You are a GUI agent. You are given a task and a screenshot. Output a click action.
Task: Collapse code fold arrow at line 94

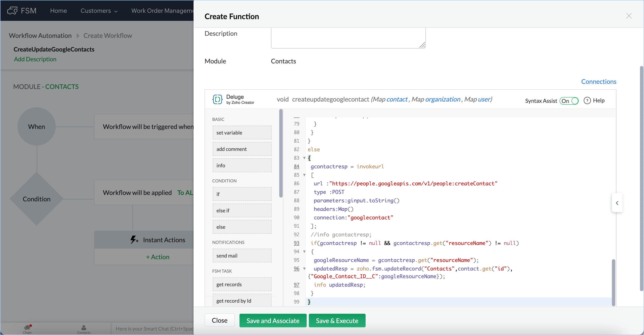304,252
